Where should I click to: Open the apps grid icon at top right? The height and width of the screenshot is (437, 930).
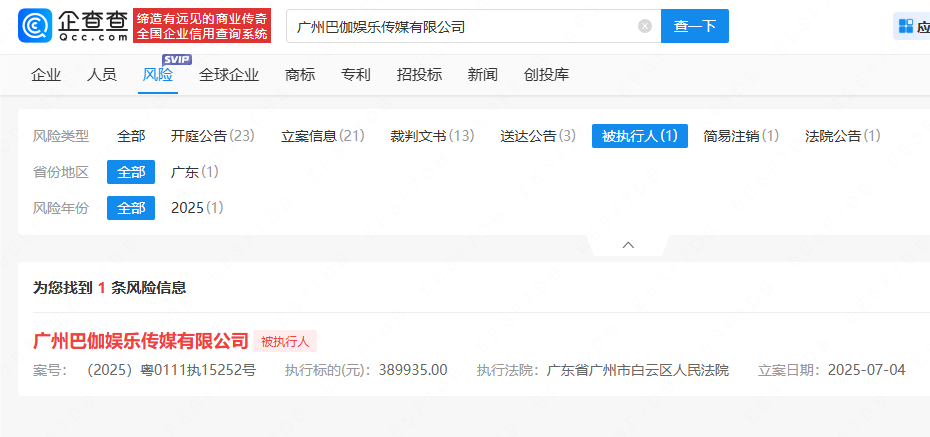click(x=906, y=26)
